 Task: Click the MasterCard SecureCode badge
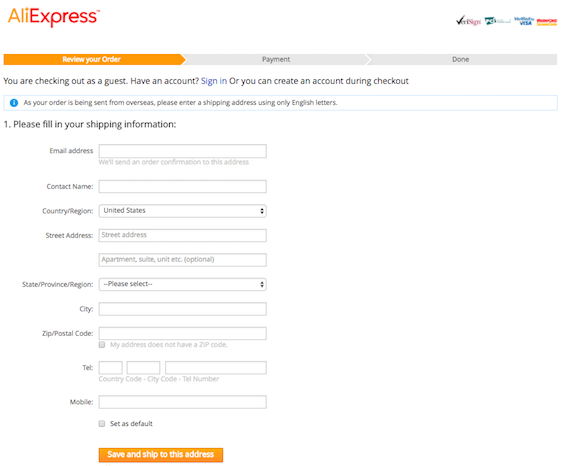pyautogui.click(x=546, y=22)
